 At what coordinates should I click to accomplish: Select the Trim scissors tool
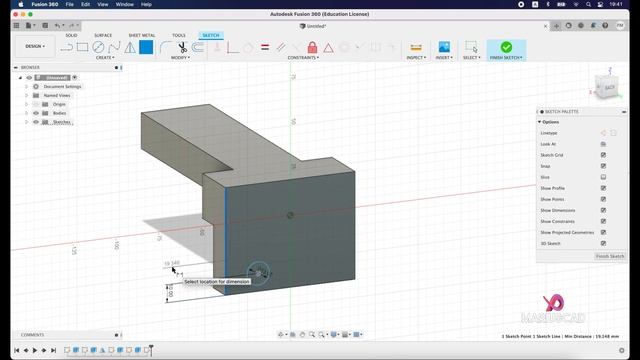coord(182,47)
